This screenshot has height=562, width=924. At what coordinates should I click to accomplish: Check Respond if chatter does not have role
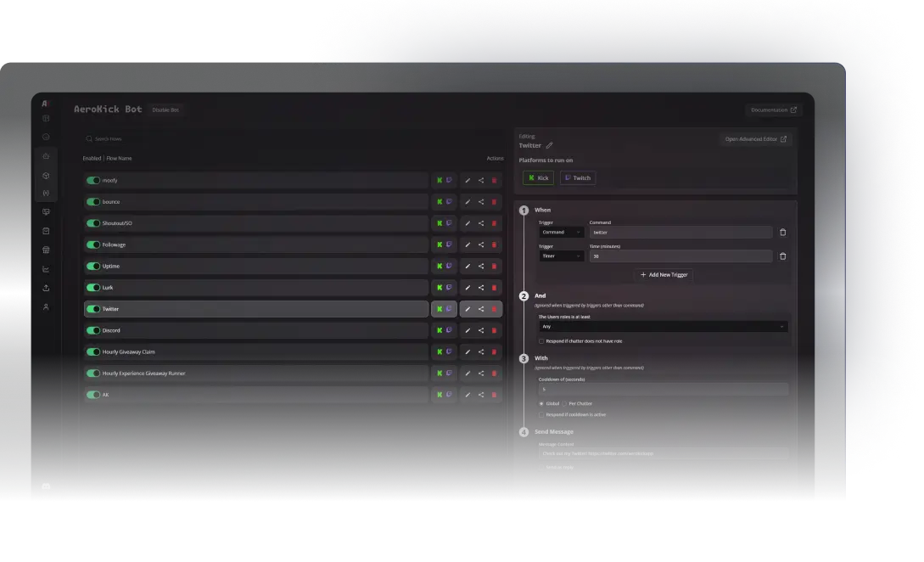541,340
